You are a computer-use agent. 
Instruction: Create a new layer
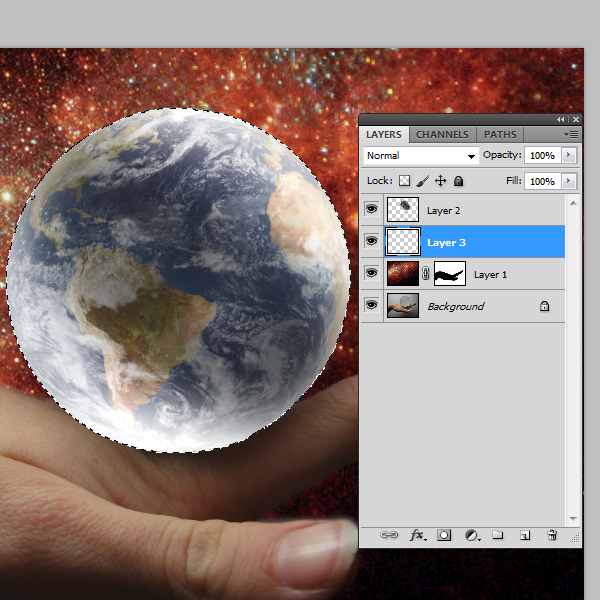click(x=525, y=535)
